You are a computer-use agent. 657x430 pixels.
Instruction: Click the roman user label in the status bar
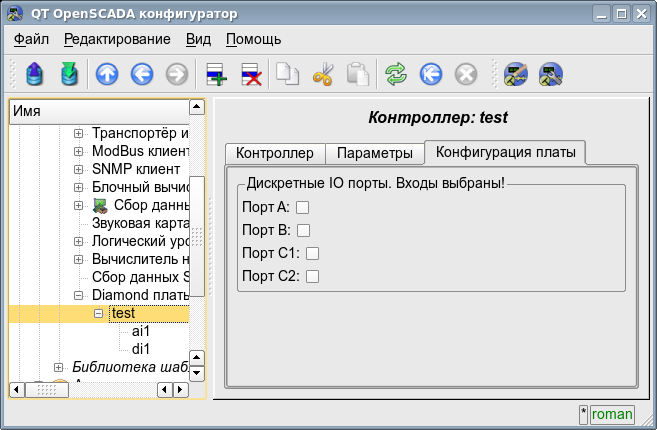(x=612, y=413)
